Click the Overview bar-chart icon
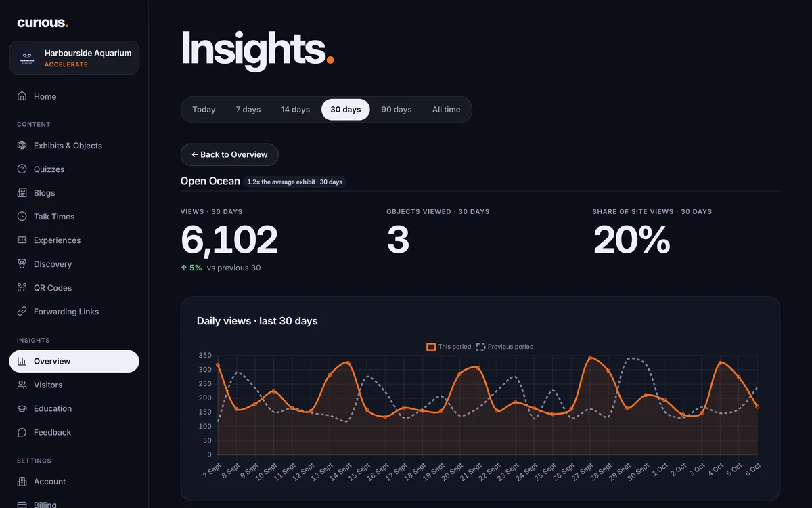 tap(22, 361)
